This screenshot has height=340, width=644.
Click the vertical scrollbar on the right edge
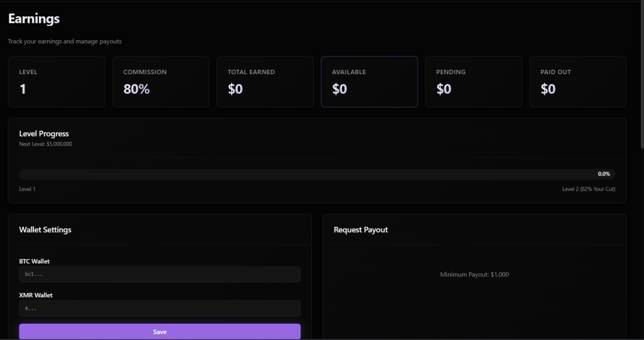[641, 75]
